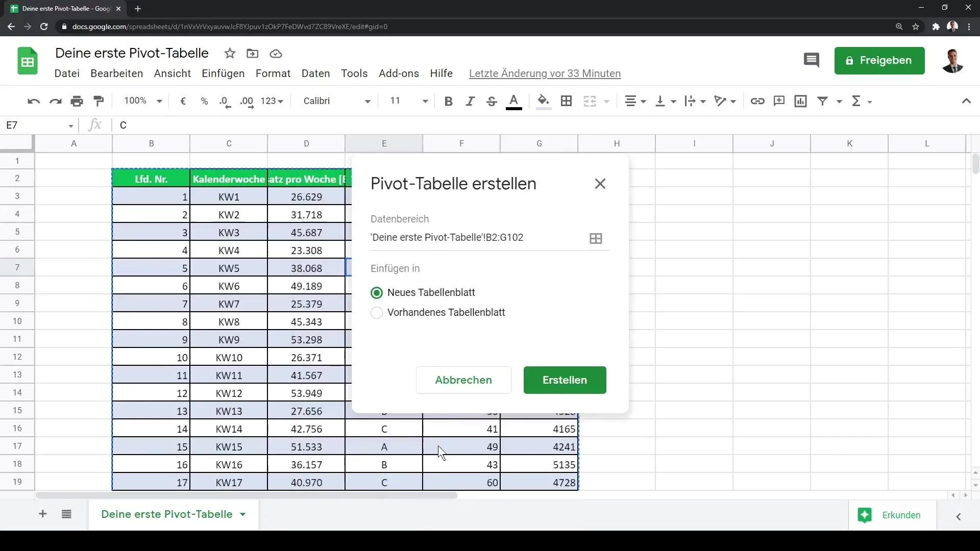The width and height of the screenshot is (980, 551).
Task: Select 'Vorhandenes Tabellenblatt' radio button
Action: (376, 312)
